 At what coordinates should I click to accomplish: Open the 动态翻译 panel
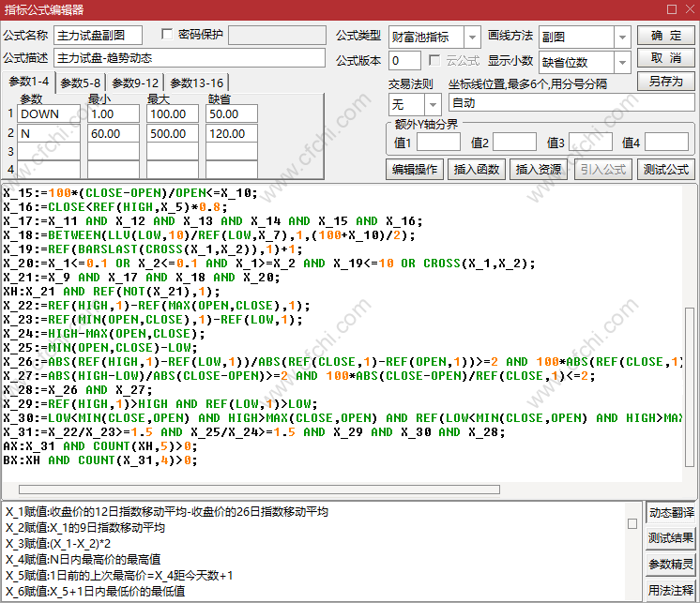[671, 512]
